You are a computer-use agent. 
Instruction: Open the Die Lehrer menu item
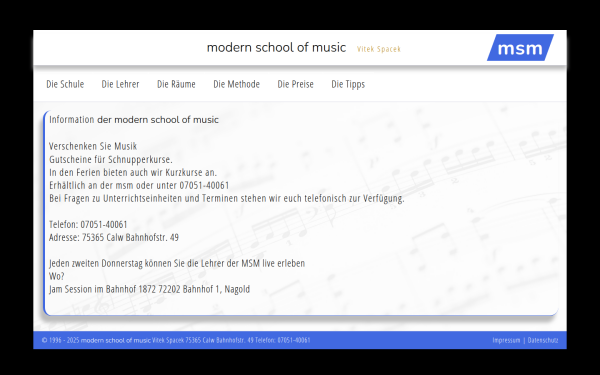pyautogui.click(x=120, y=84)
